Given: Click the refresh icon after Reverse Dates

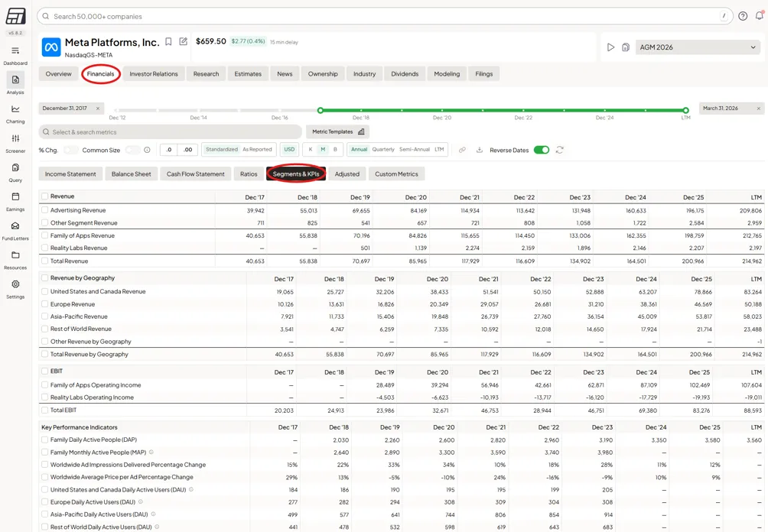Looking at the screenshot, I should point(560,150).
